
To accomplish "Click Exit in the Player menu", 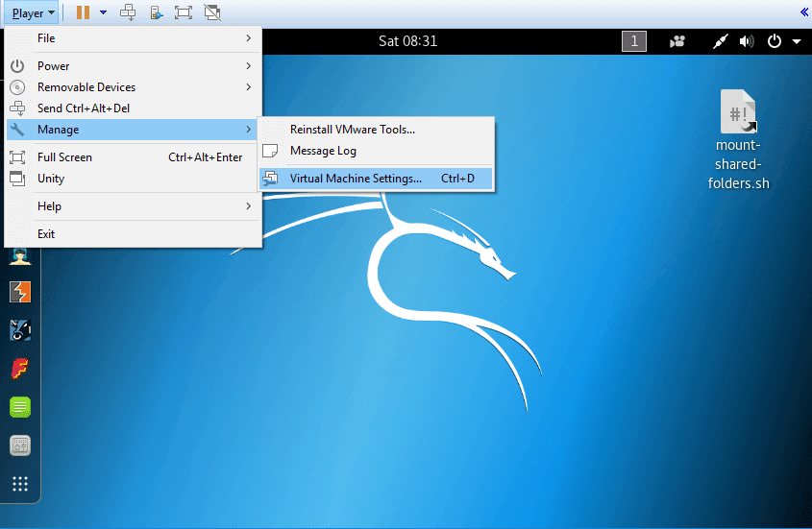I will tap(135, 234).
